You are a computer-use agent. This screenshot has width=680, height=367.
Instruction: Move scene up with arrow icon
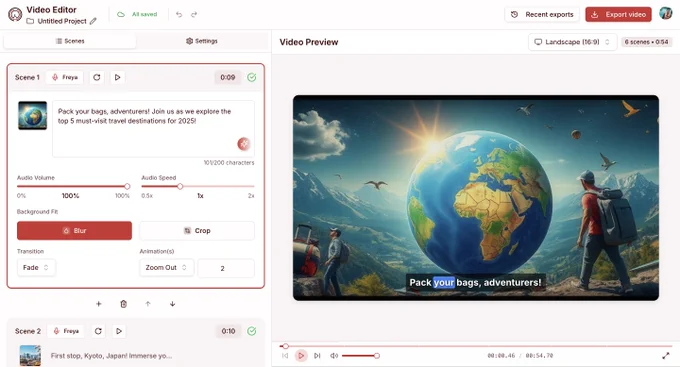pos(148,304)
